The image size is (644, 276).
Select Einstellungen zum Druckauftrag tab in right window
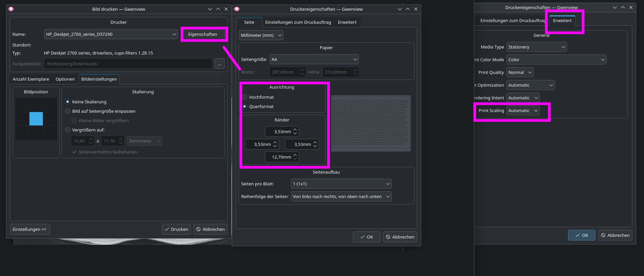pos(513,20)
